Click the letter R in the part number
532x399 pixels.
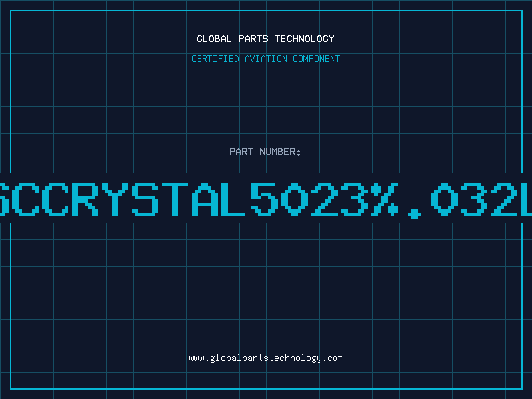[85, 198]
